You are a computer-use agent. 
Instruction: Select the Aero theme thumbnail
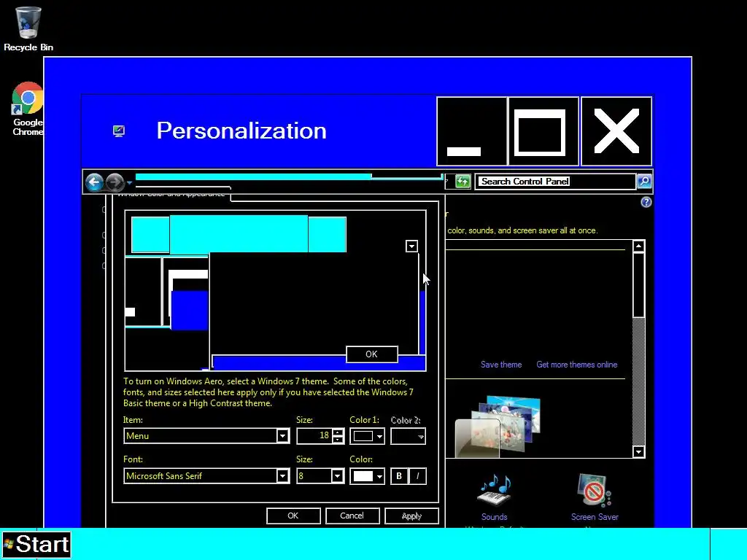[x=498, y=427]
